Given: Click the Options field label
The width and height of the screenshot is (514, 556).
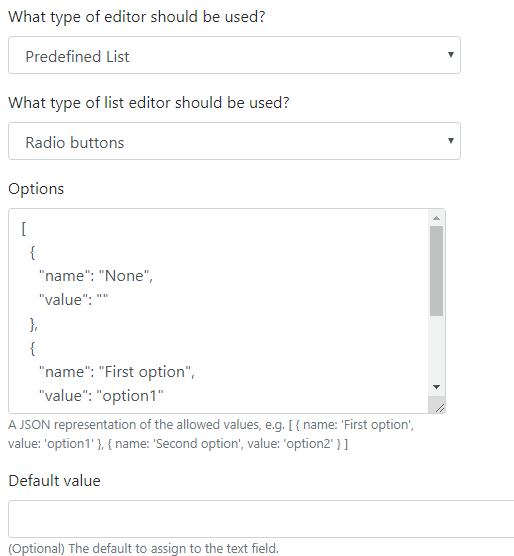Looking at the screenshot, I should pos(36,189).
